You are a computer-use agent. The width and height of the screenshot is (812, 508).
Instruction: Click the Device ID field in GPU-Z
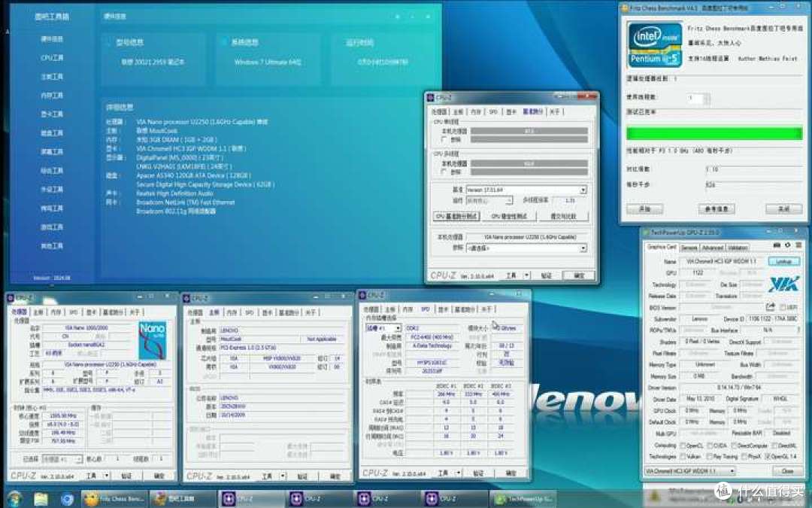pyautogui.click(x=772, y=319)
